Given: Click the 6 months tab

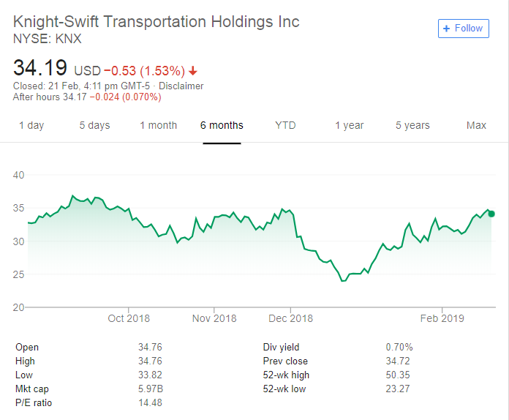Looking at the screenshot, I should click(x=222, y=125).
